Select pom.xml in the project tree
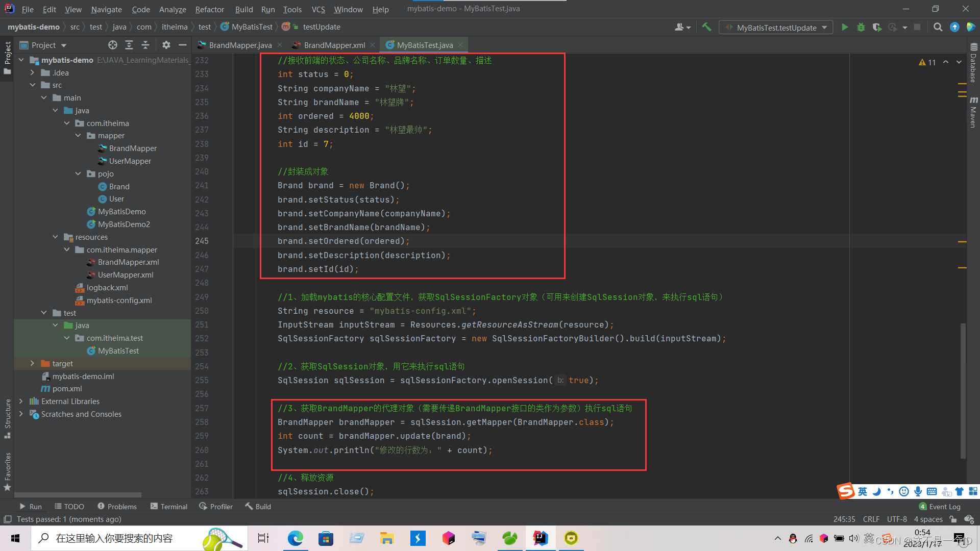 67,389
